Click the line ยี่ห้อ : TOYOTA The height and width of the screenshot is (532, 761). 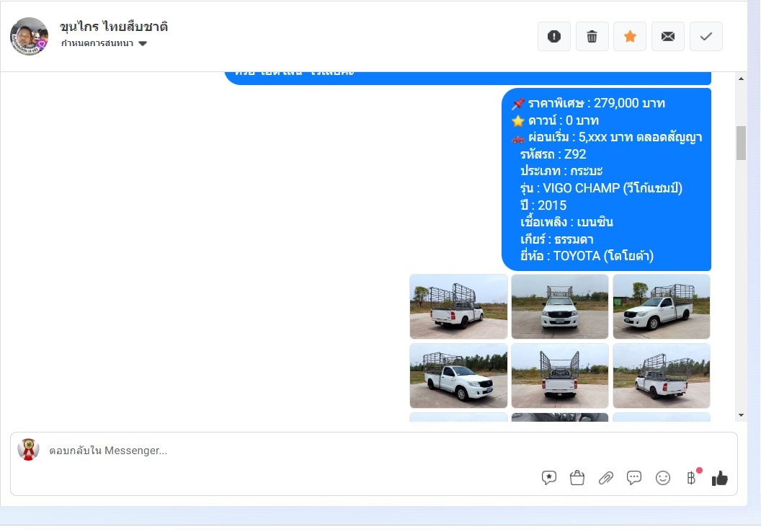tap(587, 256)
